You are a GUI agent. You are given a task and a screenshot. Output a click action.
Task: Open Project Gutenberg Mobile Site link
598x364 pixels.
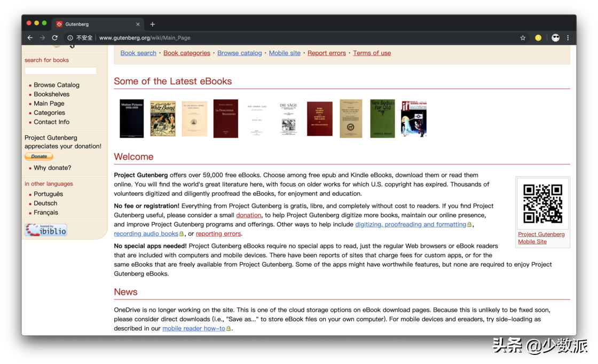(x=541, y=238)
